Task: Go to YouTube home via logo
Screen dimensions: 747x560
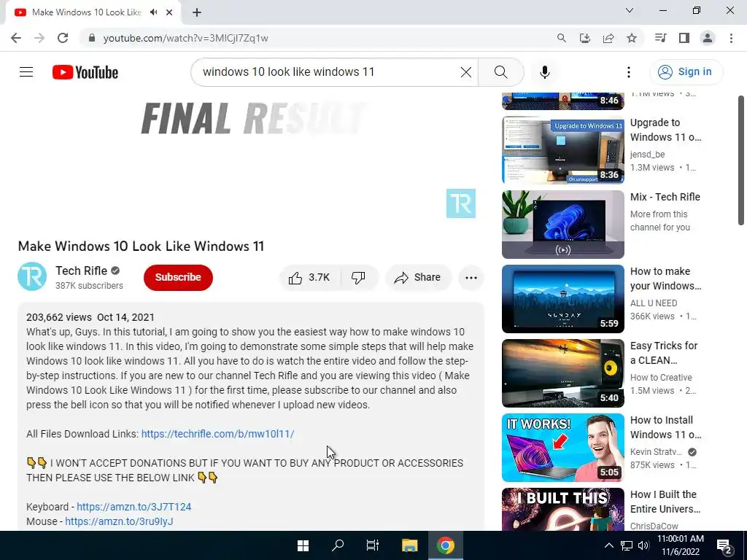Action: point(85,72)
